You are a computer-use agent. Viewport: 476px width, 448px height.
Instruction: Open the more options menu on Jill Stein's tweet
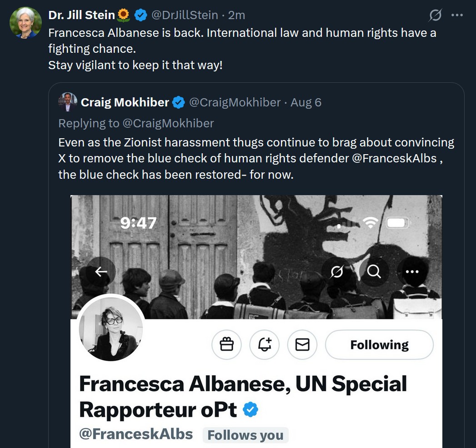(x=457, y=15)
